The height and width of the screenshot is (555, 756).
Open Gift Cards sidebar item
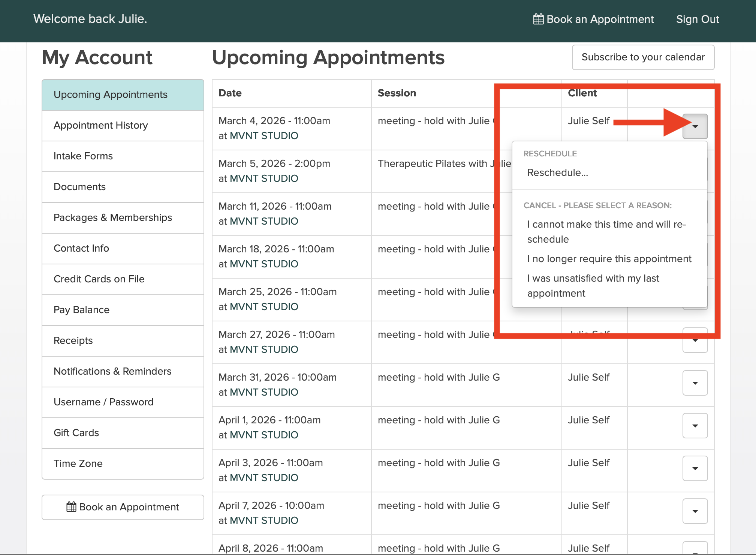(76, 433)
